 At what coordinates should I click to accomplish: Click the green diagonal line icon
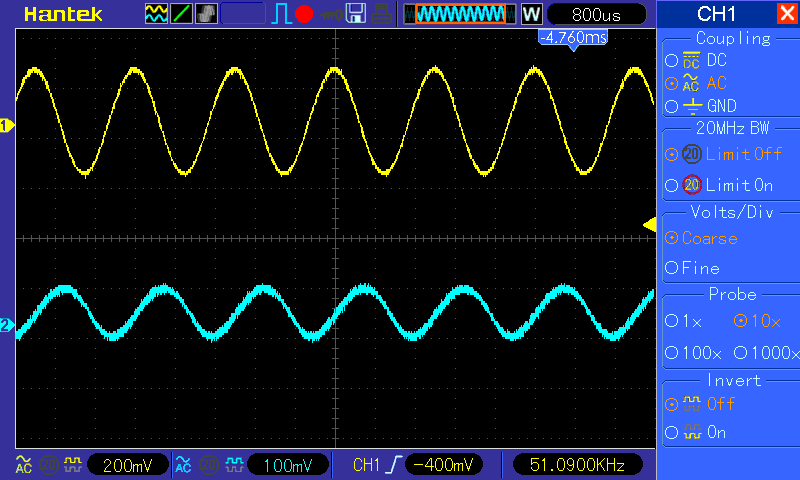pyautogui.click(x=181, y=14)
